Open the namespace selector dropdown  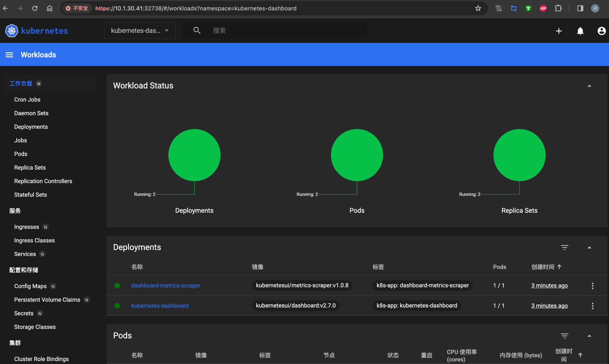click(x=140, y=31)
